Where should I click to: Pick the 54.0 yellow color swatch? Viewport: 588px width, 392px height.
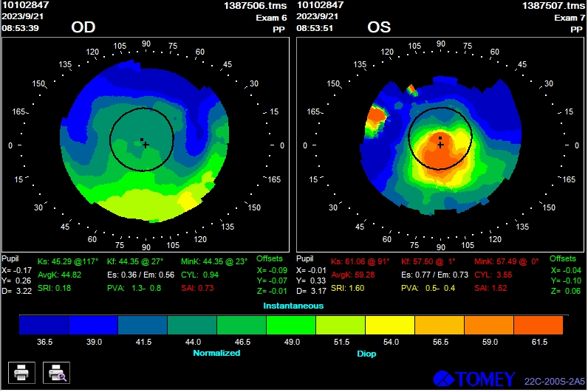[389, 325]
